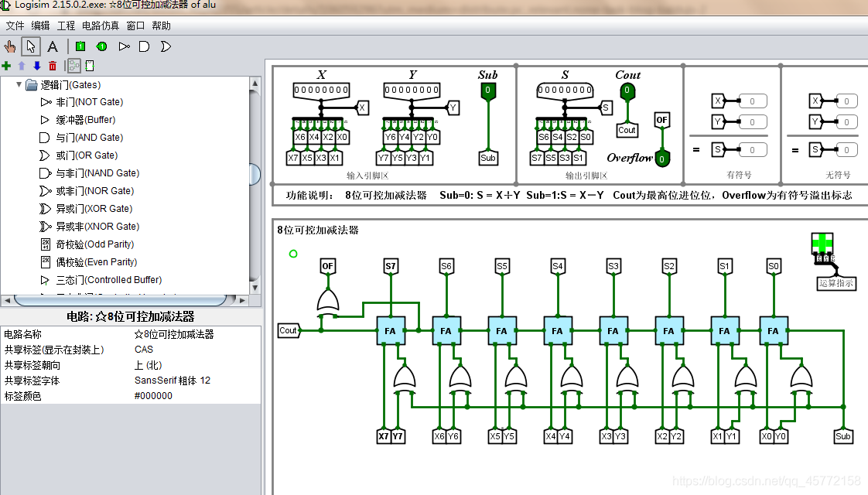
Task: Toggle first bit of X input
Action: coord(297,90)
